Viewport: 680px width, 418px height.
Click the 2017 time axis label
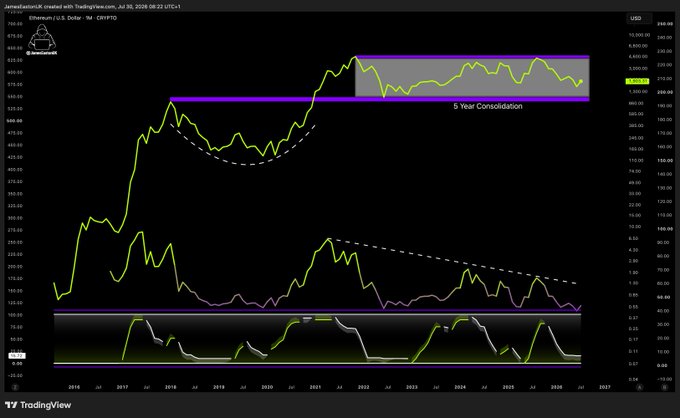[x=122, y=387]
